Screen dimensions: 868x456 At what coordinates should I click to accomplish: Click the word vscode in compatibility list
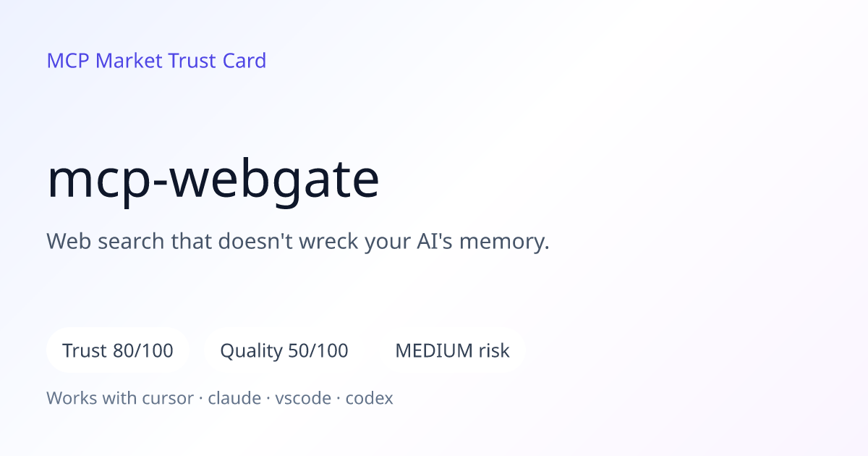pyautogui.click(x=303, y=398)
